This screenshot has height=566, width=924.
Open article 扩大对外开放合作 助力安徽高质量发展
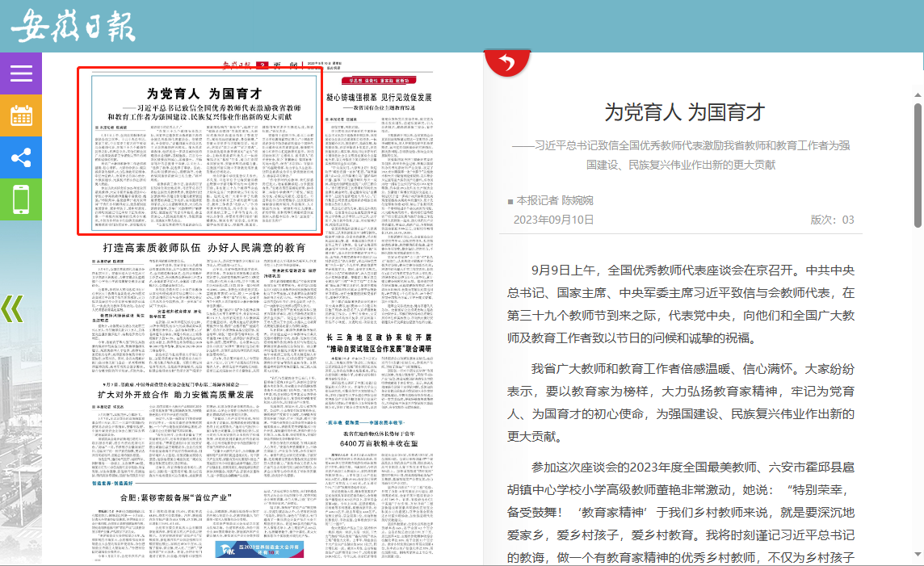coord(175,395)
